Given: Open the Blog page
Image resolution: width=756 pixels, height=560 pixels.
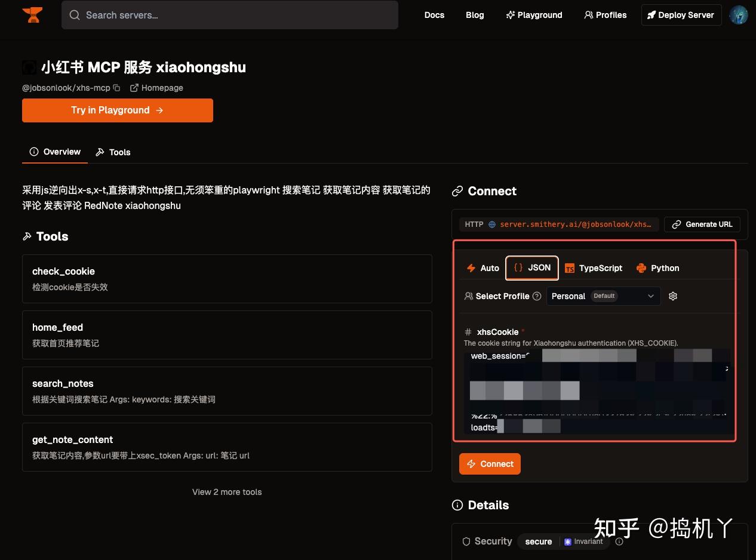Looking at the screenshot, I should 475,15.
